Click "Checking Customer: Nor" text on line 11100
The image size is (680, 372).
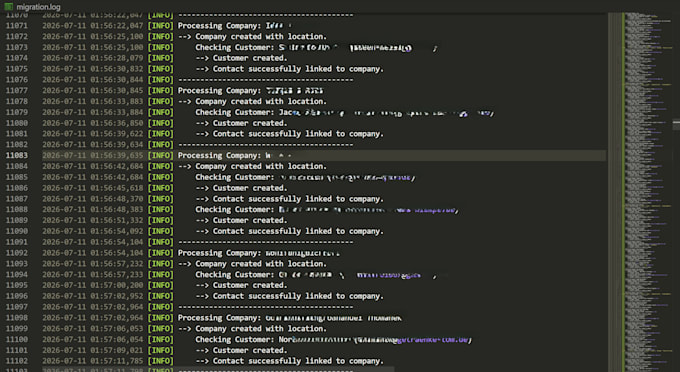point(244,340)
